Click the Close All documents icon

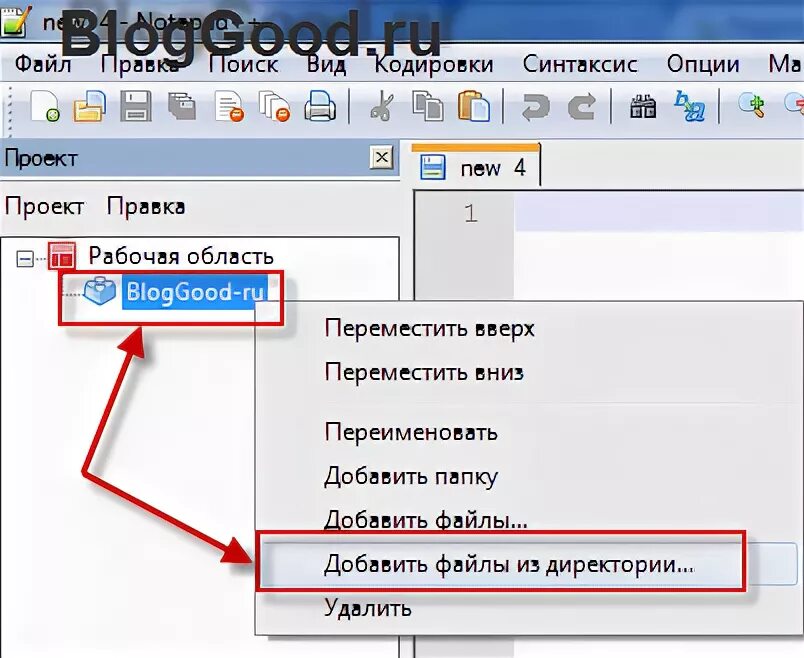pyautogui.click(x=274, y=106)
